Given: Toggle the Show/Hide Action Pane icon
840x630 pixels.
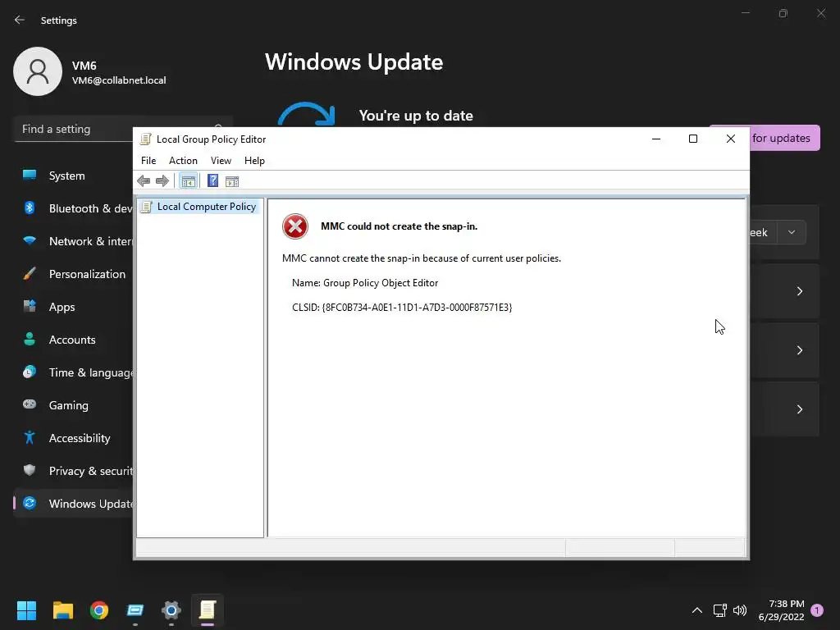Looking at the screenshot, I should (x=232, y=181).
